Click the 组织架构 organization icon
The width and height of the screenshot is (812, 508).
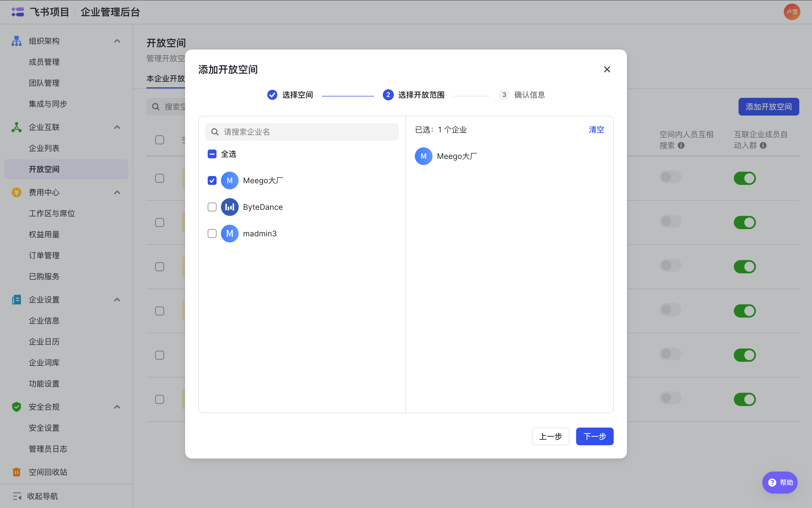point(16,41)
